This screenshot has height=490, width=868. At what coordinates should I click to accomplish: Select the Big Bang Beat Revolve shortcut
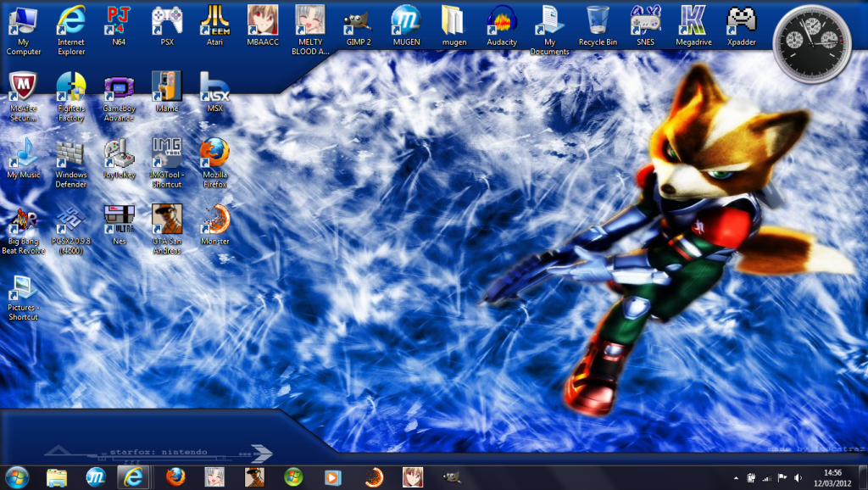23,230
